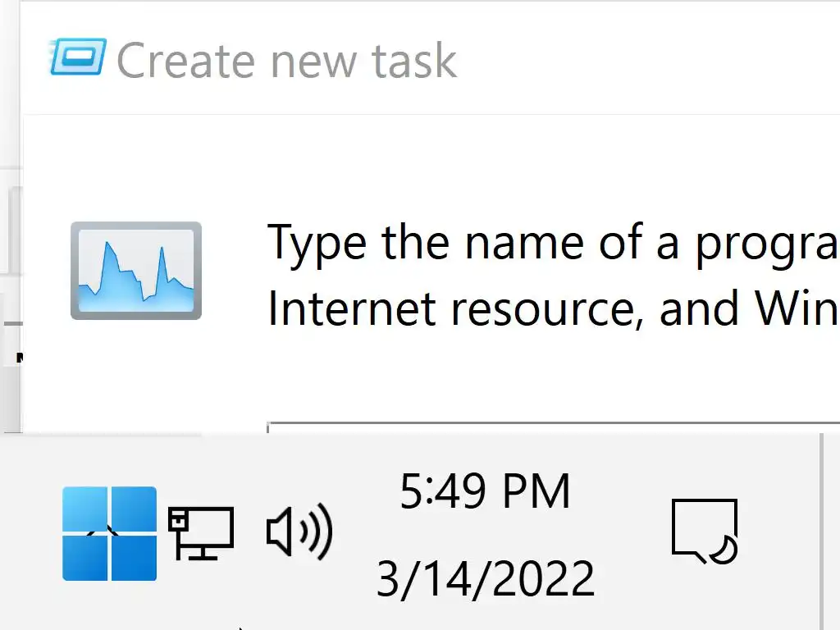Click the 3/14/2022 date in the tray

(x=485, y=578)
